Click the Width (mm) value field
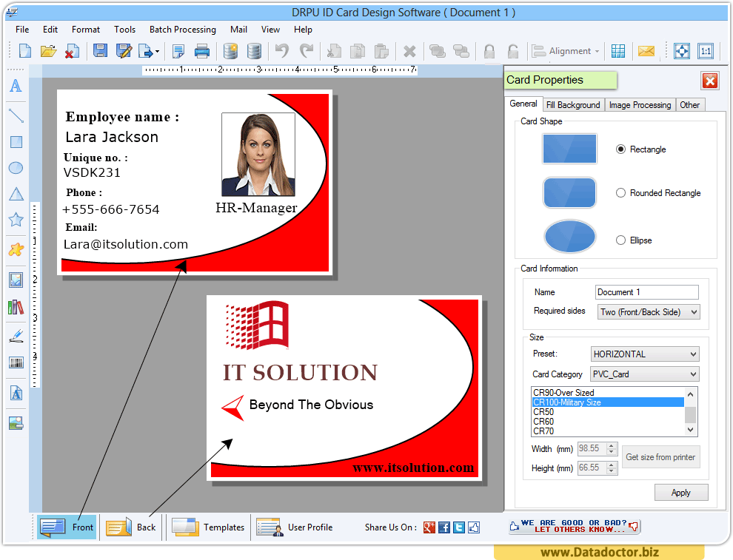This screenshot has width=733, height=560. click(592, 448)
